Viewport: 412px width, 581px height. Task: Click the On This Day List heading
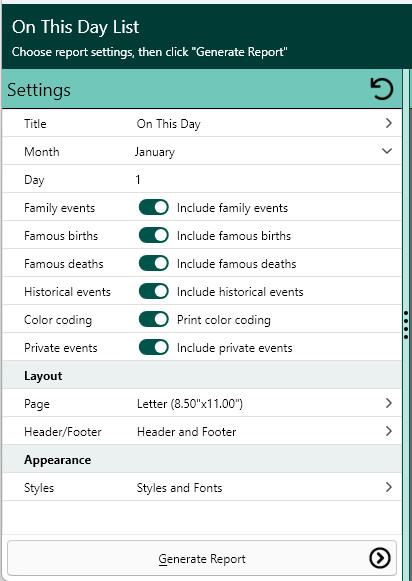click(76, 27)
